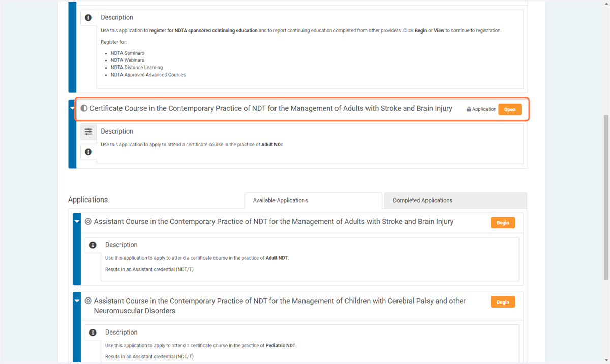Click the 'Applications' section heading
The image size is (610, 364).
point(88,200)
